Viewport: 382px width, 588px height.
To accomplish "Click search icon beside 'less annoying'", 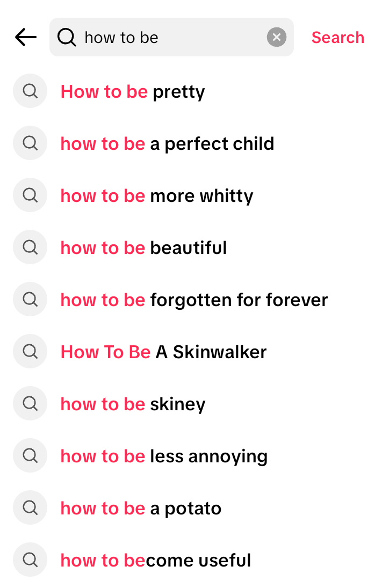I will 30,456.
